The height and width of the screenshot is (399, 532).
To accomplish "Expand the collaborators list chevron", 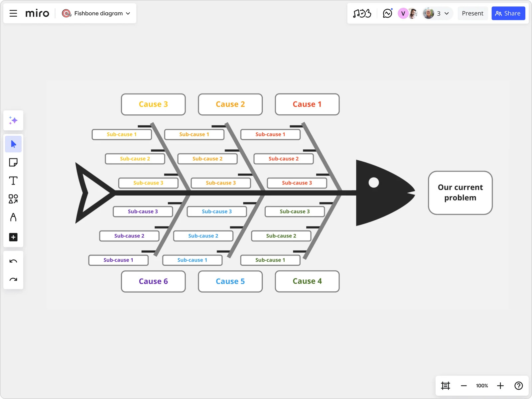I will 447,14.
